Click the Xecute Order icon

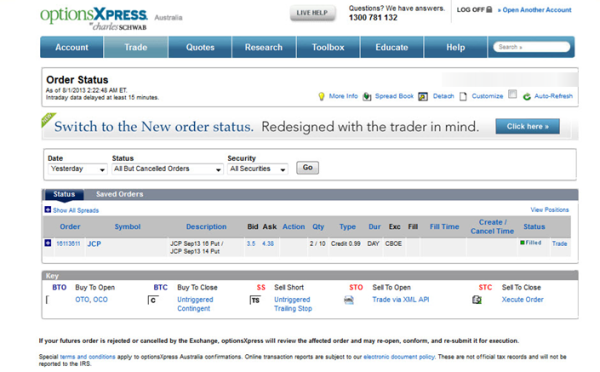pyautogui.click(x=477, y=300)
